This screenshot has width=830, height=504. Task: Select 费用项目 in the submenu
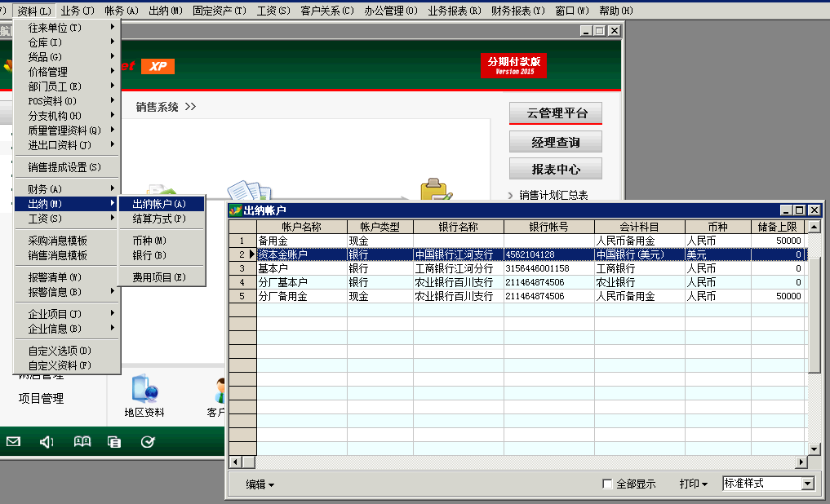pos(162,277)
